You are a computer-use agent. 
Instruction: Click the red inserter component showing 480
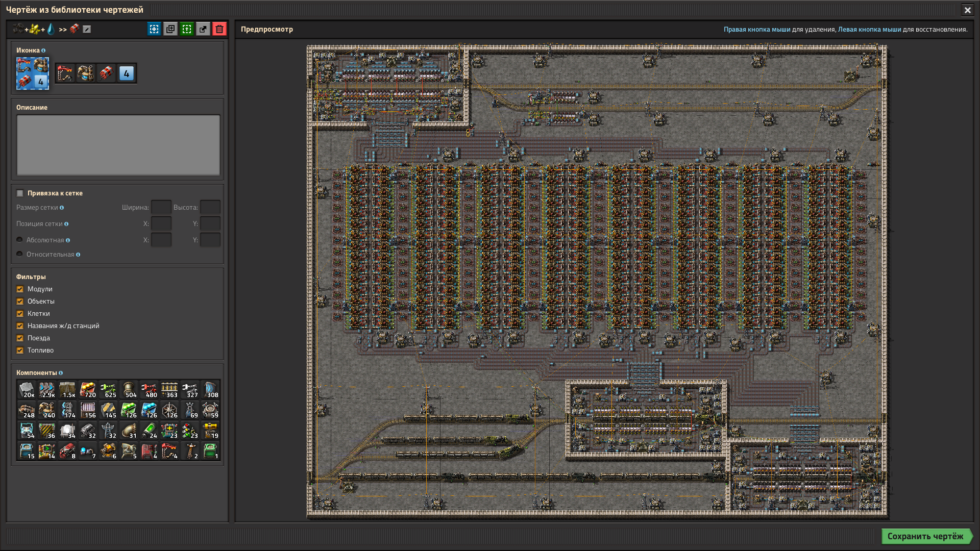click(x=149, y=390)
